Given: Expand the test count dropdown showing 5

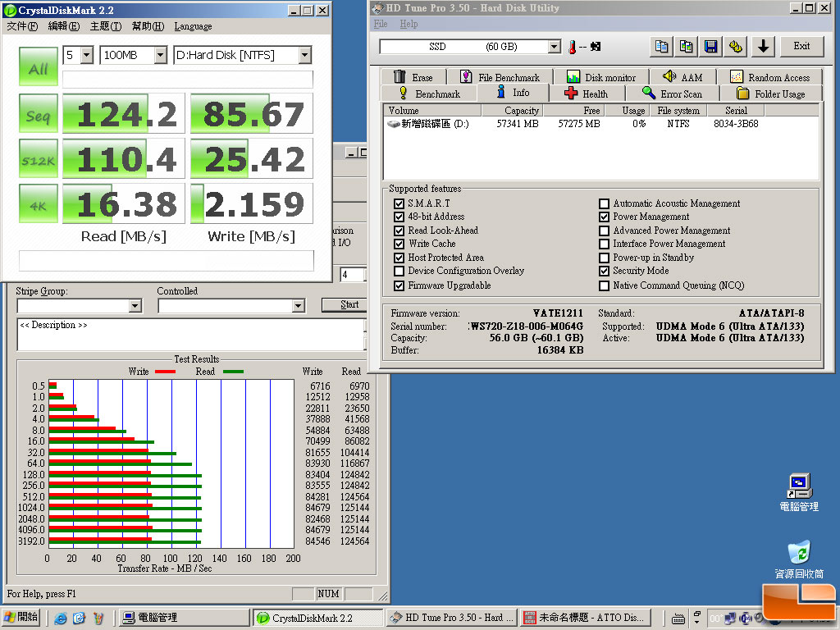Looking at the screenshot, I should point(87,55).
